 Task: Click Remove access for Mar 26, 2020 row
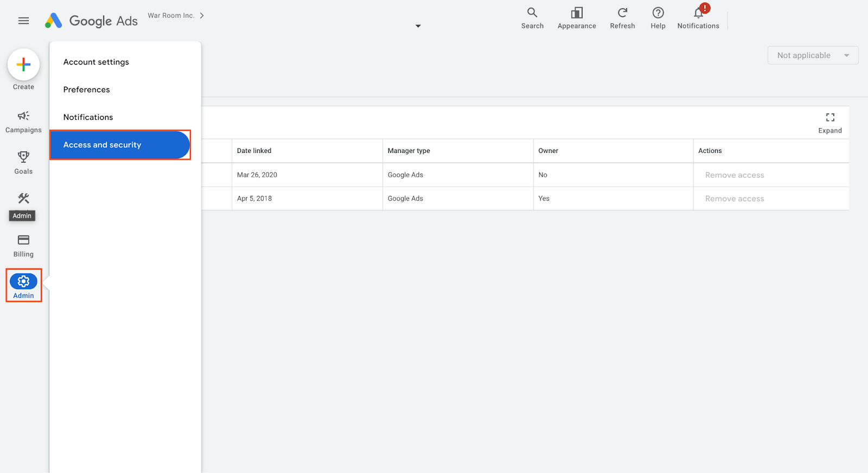(x=735, y=175)
